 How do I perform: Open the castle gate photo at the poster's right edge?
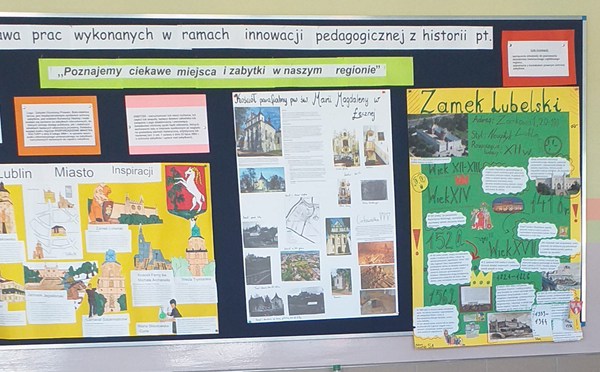(x=558, y=184)
